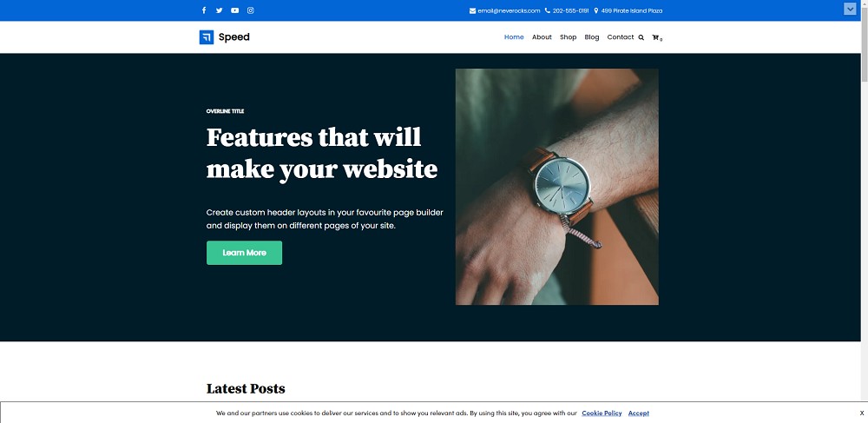This screenshot has height=423, width=868.
Task: Click the 202-555-0191 phone number
Action: tap(570, 10)
